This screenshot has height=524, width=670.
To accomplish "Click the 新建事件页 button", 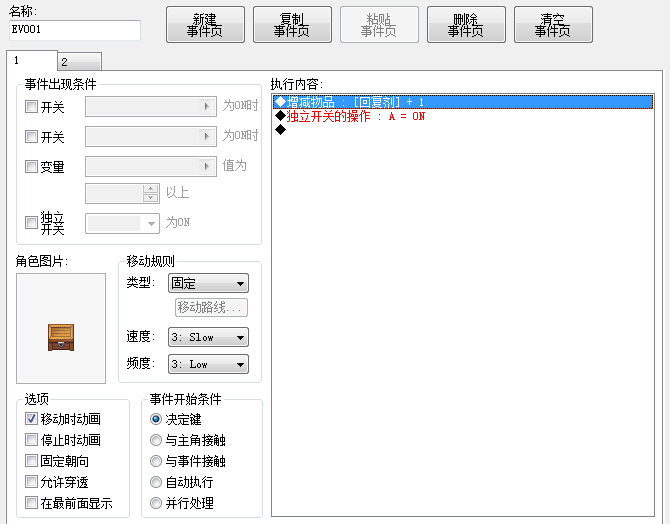I will pos(205,25).
